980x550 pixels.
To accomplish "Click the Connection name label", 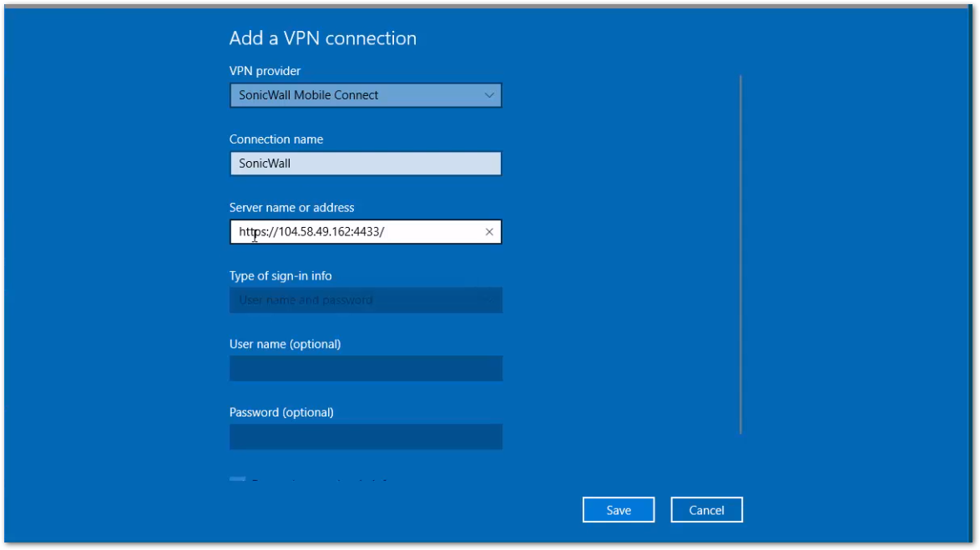I will click(275, 139).
